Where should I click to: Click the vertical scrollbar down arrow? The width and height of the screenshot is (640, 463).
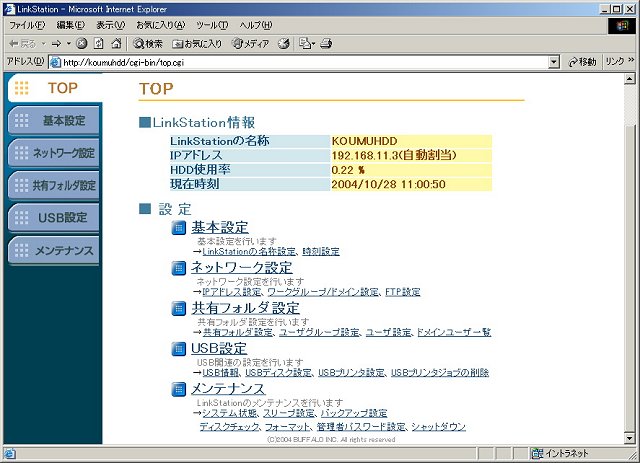click(629, 439)
